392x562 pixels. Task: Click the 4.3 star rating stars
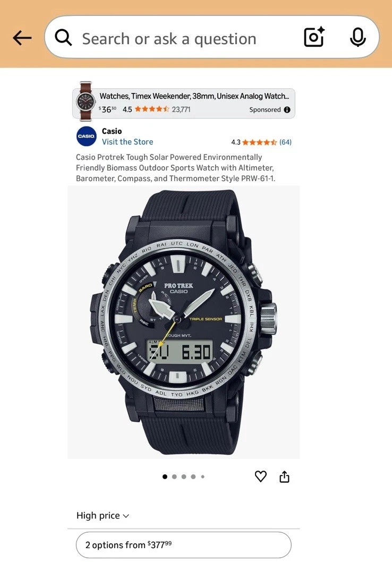[259, 142]
